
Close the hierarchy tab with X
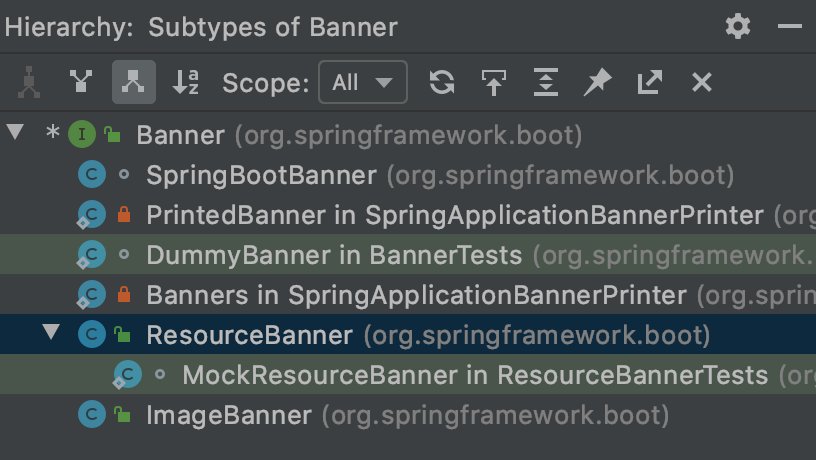coord(701,83)
